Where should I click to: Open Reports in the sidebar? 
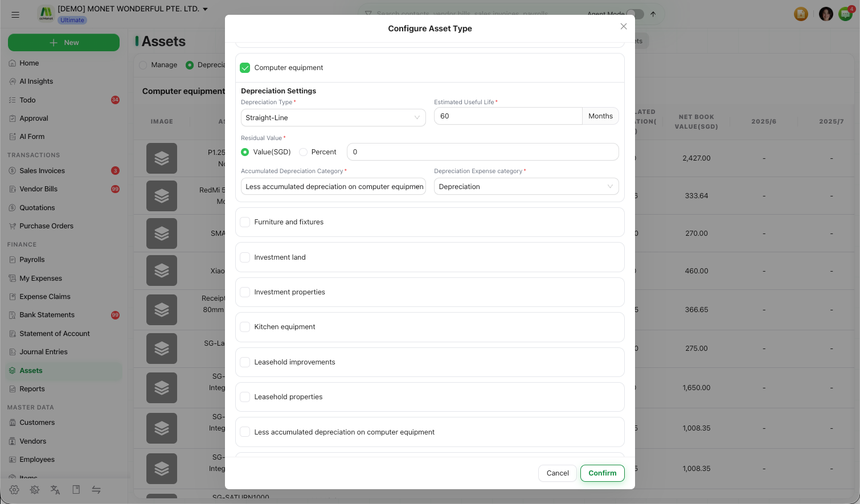coord(32,389)
